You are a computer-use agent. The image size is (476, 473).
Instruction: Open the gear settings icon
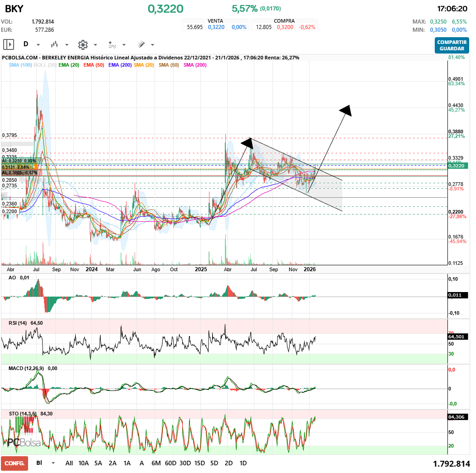click(83, 44)
